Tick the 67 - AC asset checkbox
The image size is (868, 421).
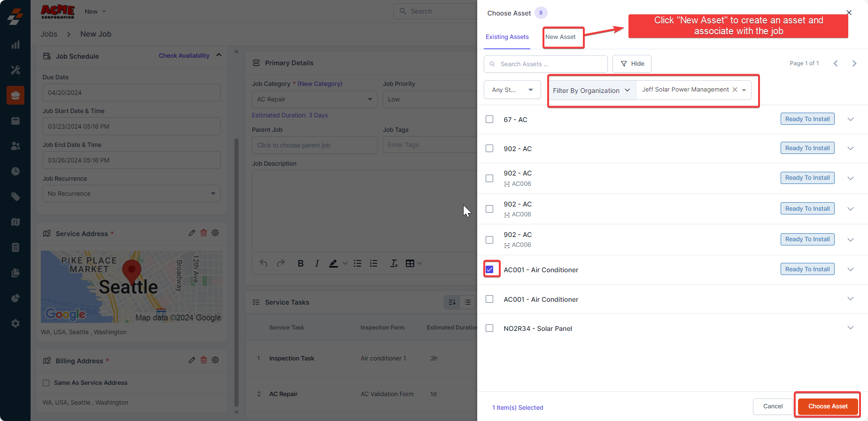pyautogui.click(x=489, y=119)
